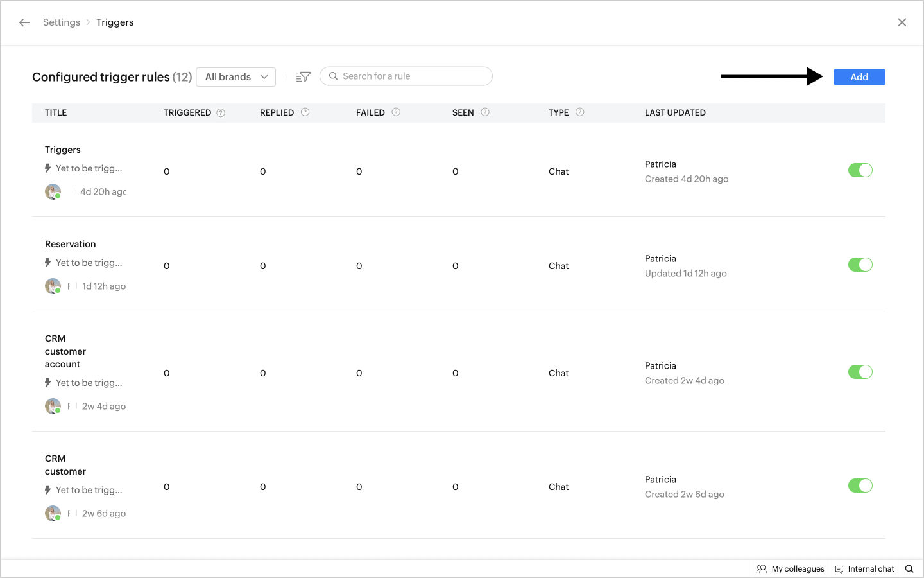Open the Internal chat tab
This screenshot has height=578, width=924.
[864, 569]
